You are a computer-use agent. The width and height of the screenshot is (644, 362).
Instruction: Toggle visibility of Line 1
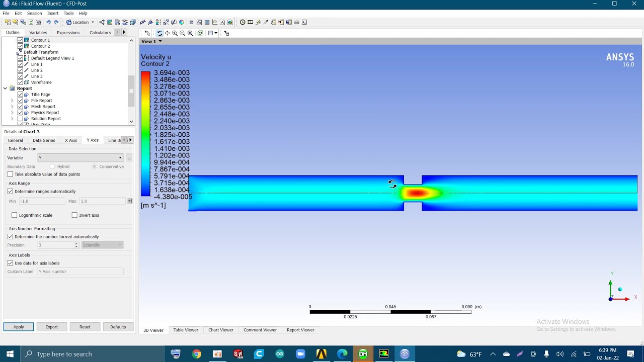tap(20, 64)
